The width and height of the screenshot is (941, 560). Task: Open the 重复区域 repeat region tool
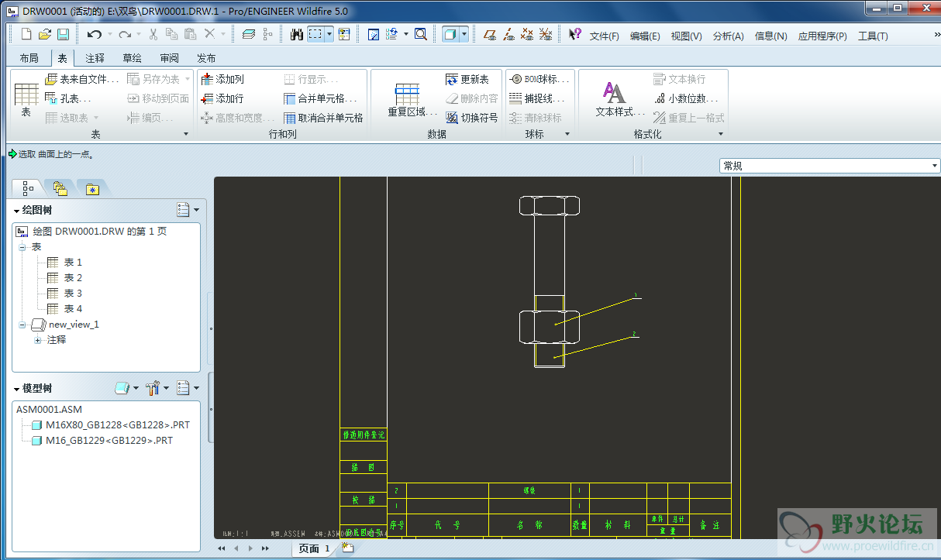[412, 99]
